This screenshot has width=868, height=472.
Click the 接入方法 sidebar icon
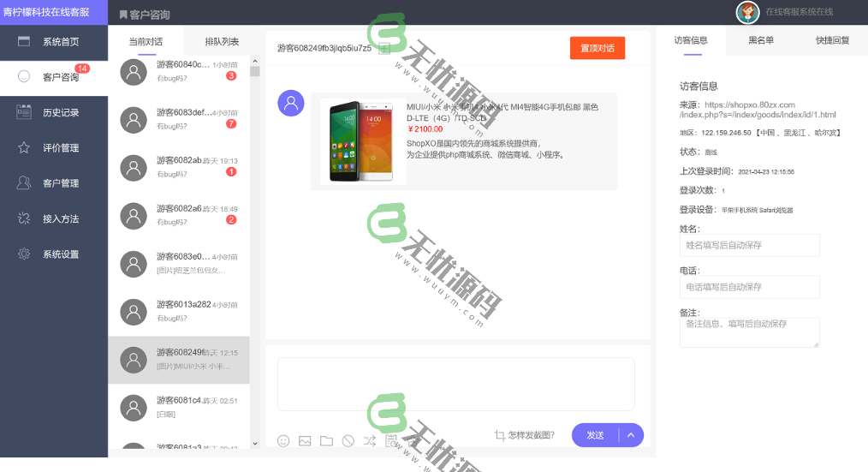(24, 218)
